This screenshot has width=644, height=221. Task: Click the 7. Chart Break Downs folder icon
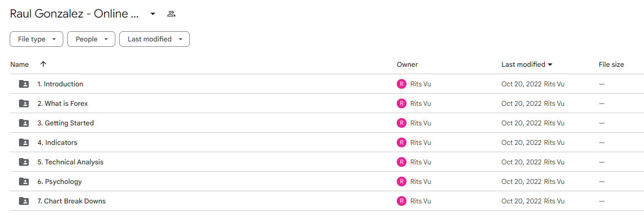pyautogui.click(x=24, y=201)
